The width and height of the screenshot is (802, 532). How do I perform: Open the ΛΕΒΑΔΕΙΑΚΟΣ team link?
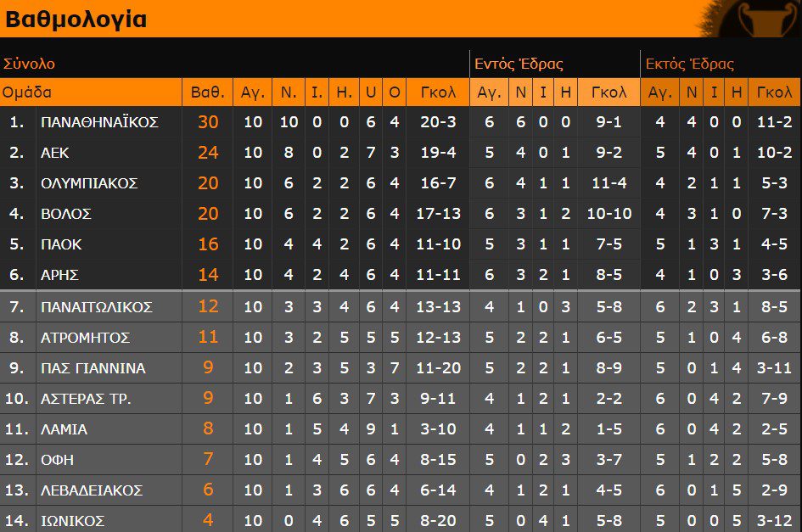pos(92,490)
